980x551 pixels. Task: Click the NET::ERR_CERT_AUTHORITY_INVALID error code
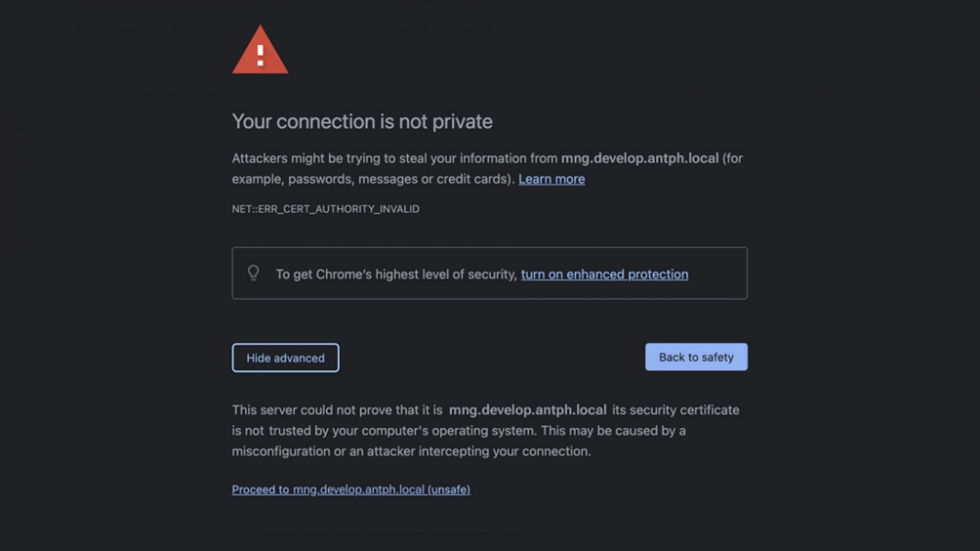pyautogui.click(x=325, y=209)
